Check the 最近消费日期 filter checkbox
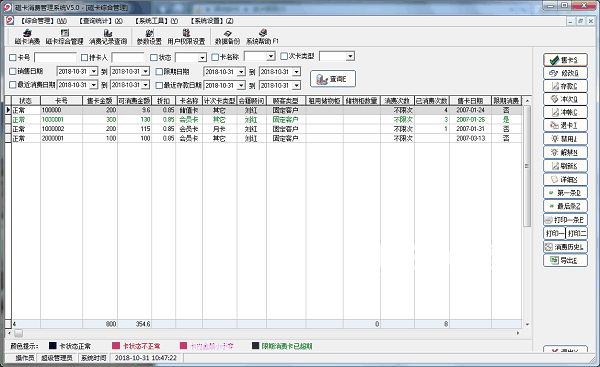 [13, 85]
